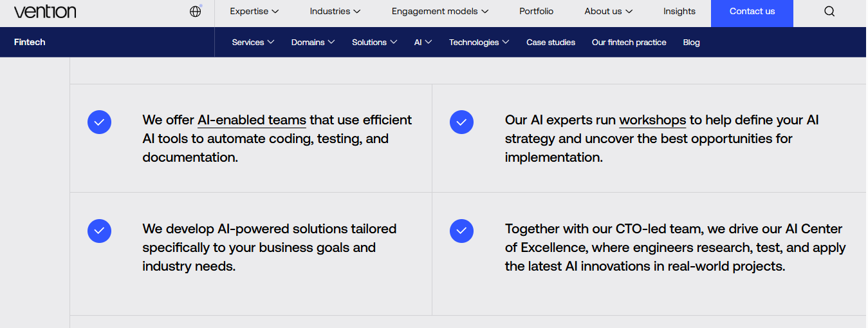Expand the Expertise dropdown menu
This screenshot has height=328, width=868.
point(254,11)
